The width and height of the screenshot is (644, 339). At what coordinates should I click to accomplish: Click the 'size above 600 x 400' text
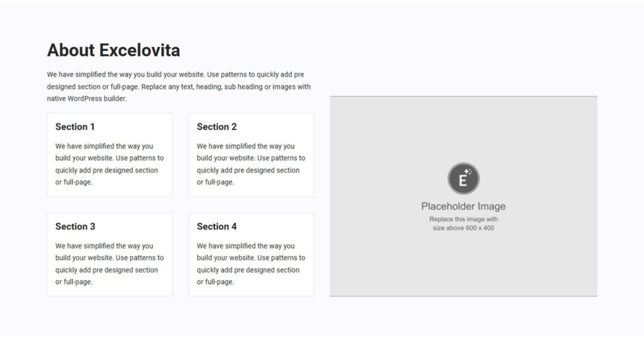click(464, 228)
